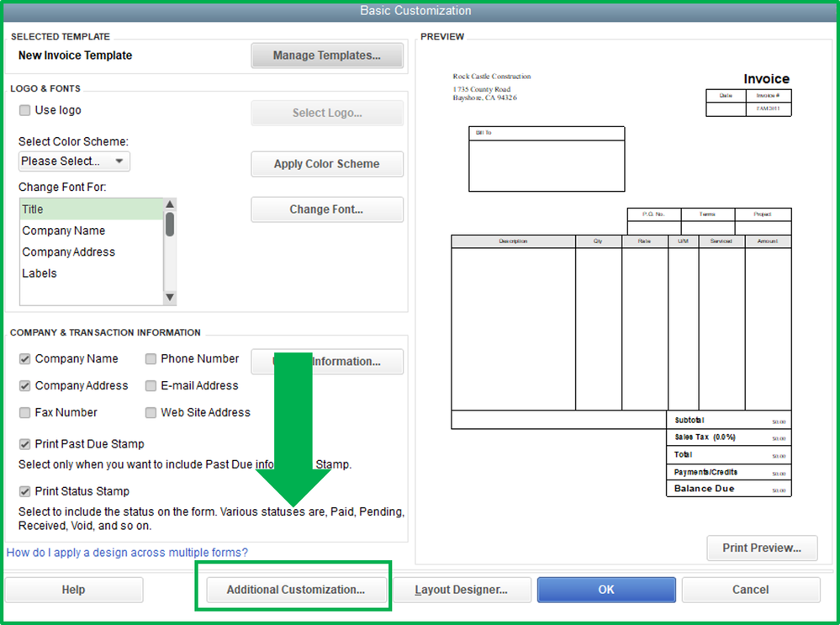840x625 pixels.
Task: Uncheck the Company Name checkbox
Action: 24,359
